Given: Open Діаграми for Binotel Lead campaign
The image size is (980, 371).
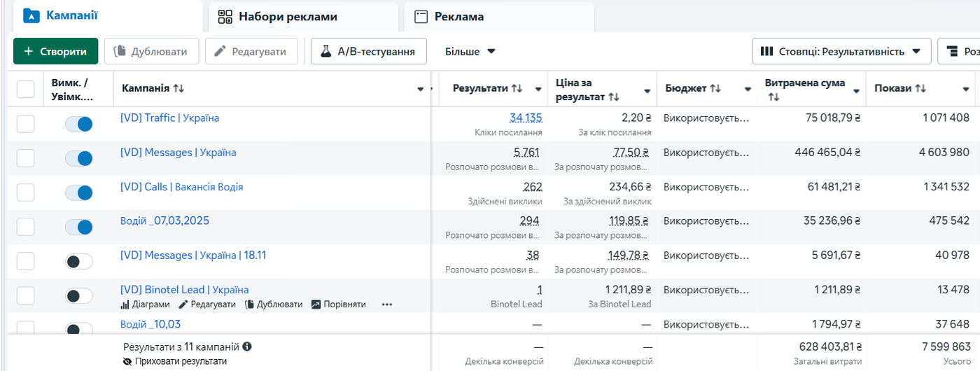Looking at the screenshot, I should click(x=145, y=304).
